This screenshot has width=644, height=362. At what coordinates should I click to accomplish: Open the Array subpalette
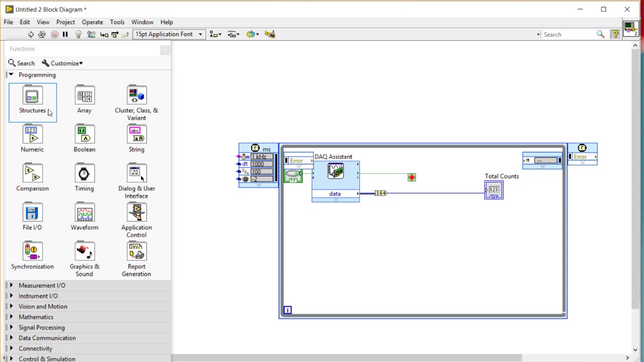coord(85,99)
